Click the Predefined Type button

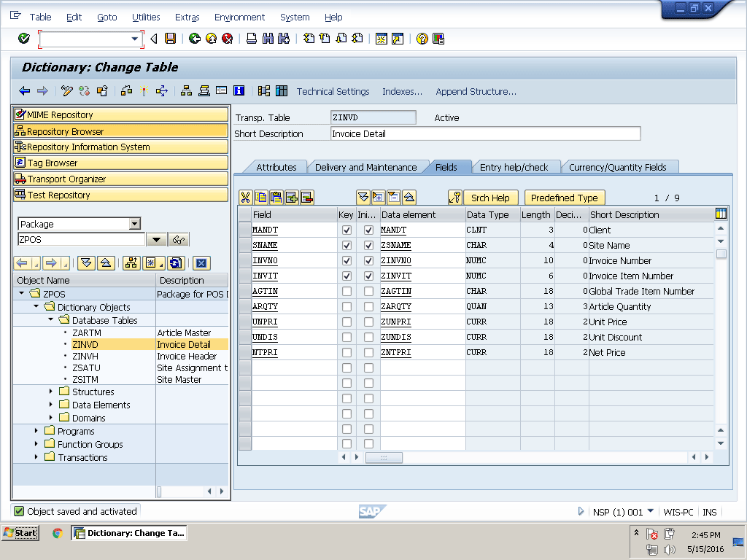click(x=564, y=198)
